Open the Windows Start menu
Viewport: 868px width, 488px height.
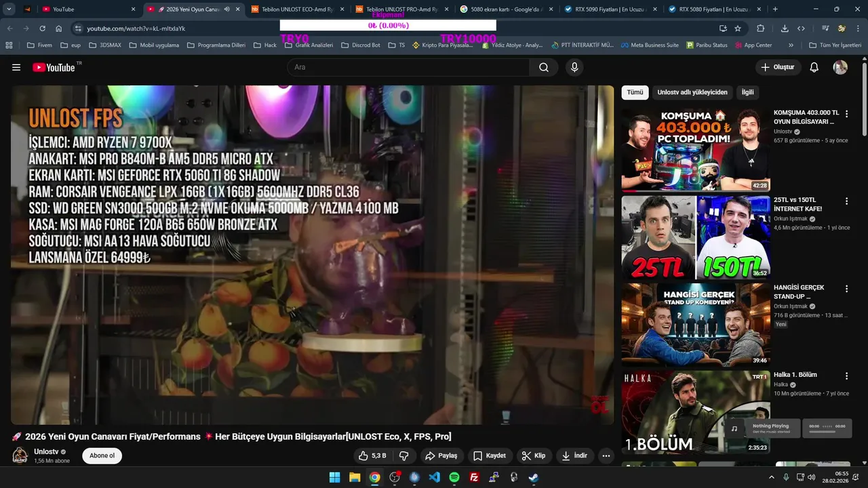tap(334, 477)
